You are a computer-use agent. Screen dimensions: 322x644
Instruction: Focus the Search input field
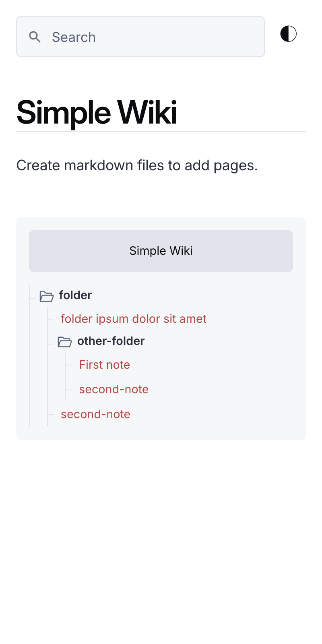[x=140, y=37]
